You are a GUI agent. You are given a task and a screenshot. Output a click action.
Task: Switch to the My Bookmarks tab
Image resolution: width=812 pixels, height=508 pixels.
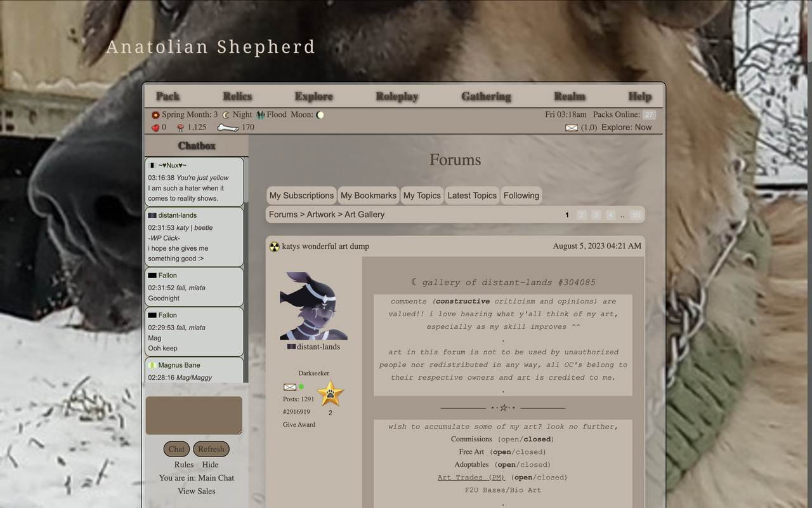[x=368, y=195]
